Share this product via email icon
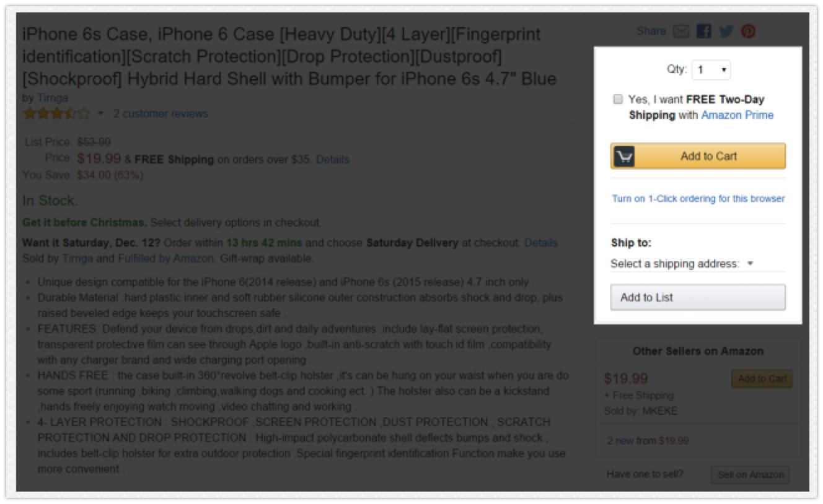 pyautogui.click(x=681, y=31)
